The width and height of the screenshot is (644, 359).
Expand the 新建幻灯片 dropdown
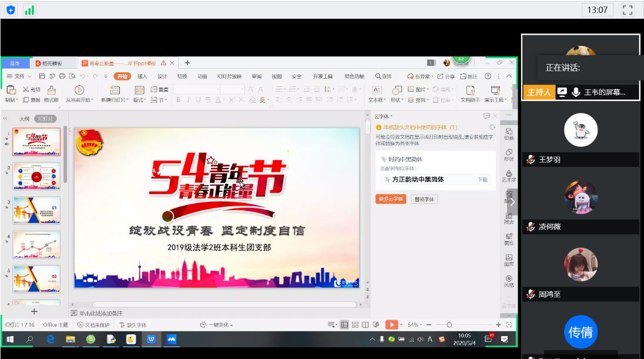[114, 100]
